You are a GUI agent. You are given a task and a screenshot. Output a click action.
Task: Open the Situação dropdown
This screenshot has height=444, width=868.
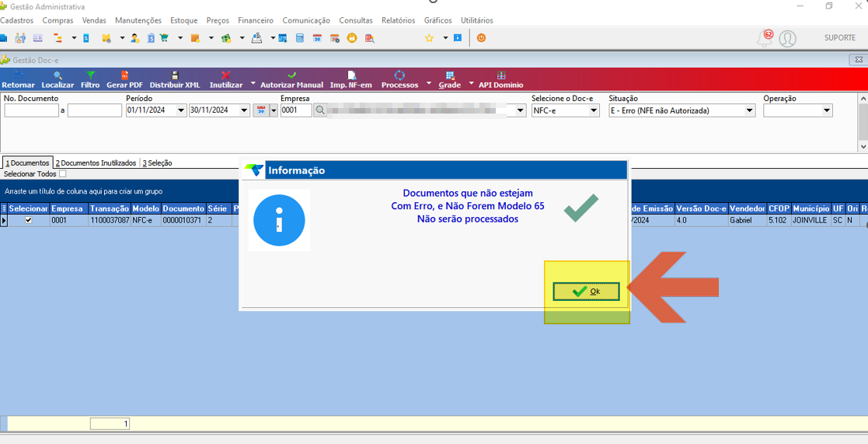coord(750,110)
